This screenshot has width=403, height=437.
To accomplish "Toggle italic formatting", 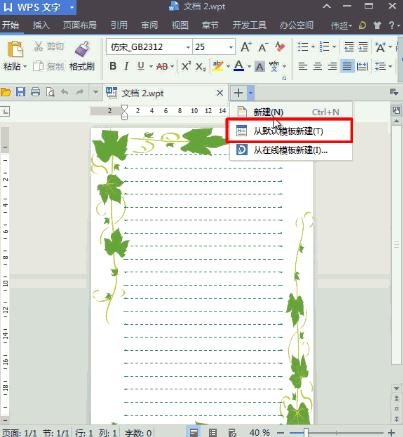I will click(x=126, y=66).
